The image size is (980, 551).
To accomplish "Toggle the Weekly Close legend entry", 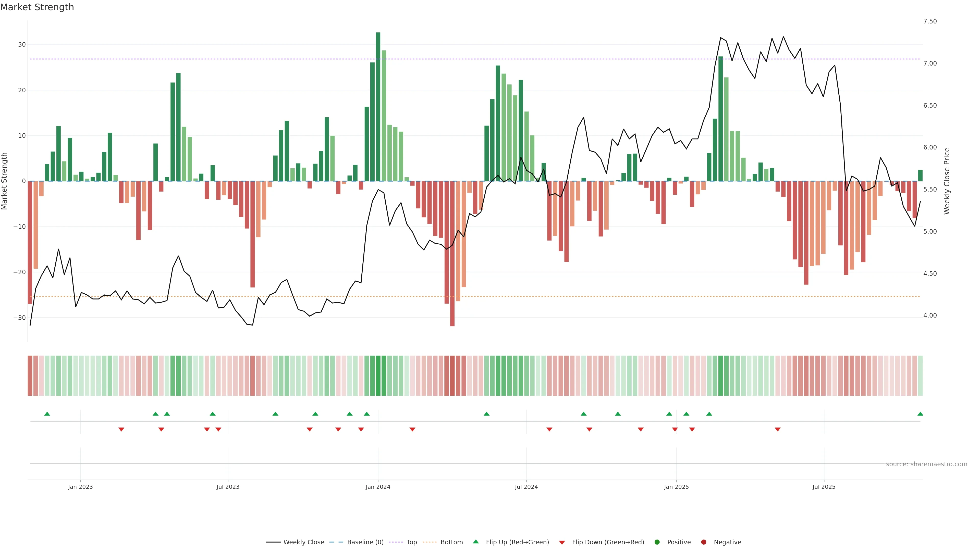I will pyautogui.click(x=303, y=542).
